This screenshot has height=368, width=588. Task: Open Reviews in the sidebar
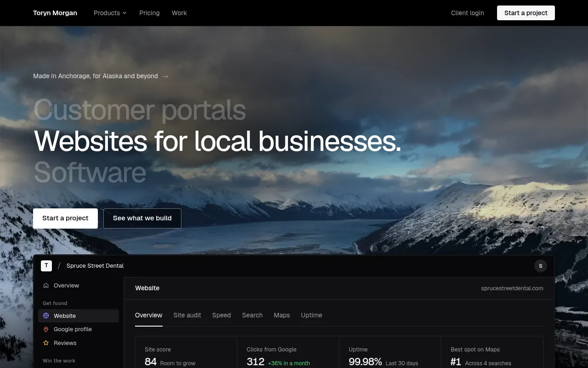point(79,343)
